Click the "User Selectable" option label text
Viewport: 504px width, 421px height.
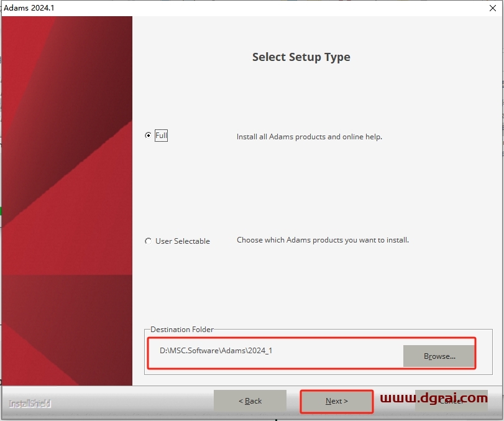click(x=183, y=241)
